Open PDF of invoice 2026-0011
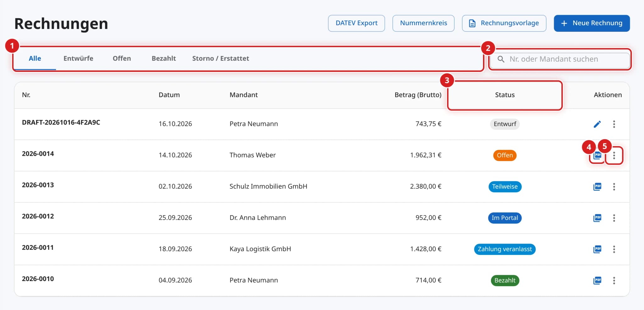The height and width of the screenshot is (310, 644). tap(597, 249)
